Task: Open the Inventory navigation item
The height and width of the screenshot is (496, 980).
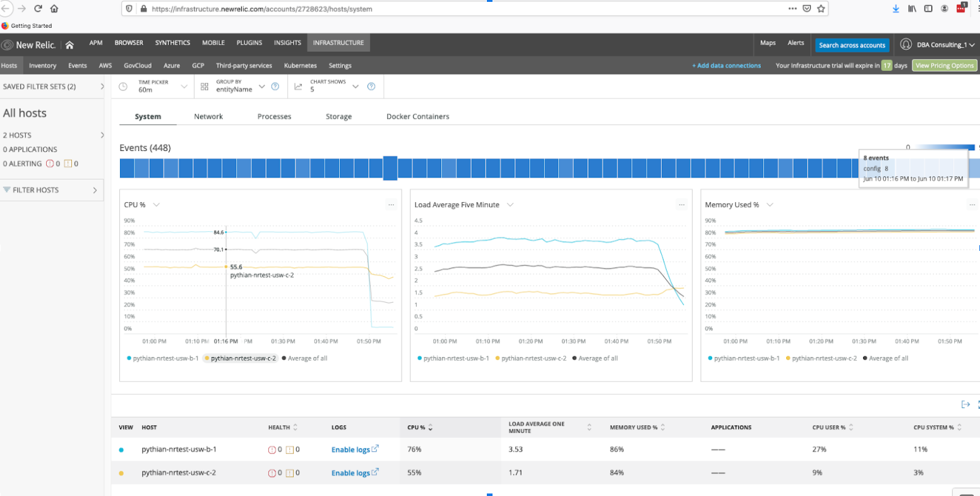Action: tap(42, 65)
